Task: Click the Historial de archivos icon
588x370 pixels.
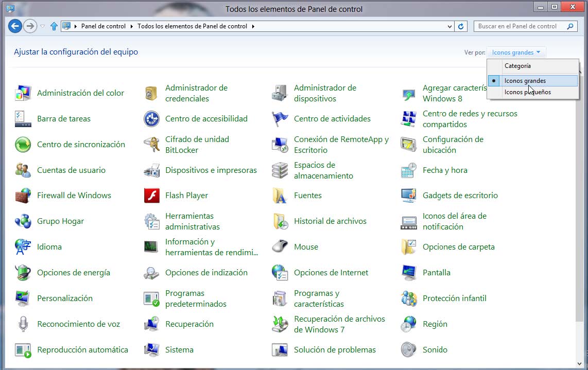Action: (x=280, y=221)
